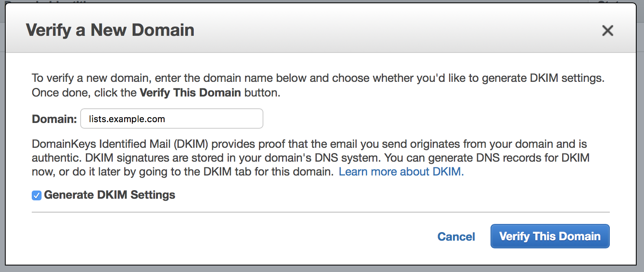Click the Generate DKIM Settings label text

110,195
